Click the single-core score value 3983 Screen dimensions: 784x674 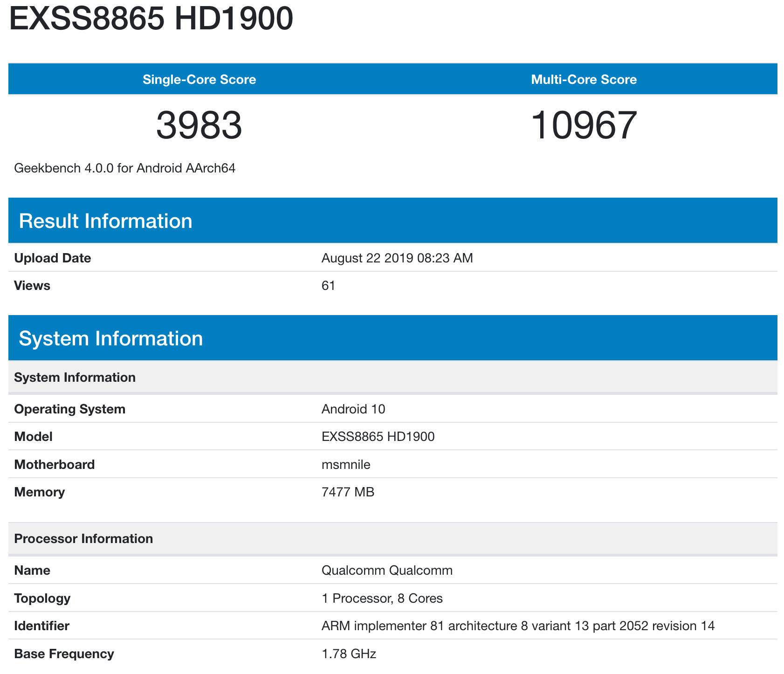tap(199, 125)
